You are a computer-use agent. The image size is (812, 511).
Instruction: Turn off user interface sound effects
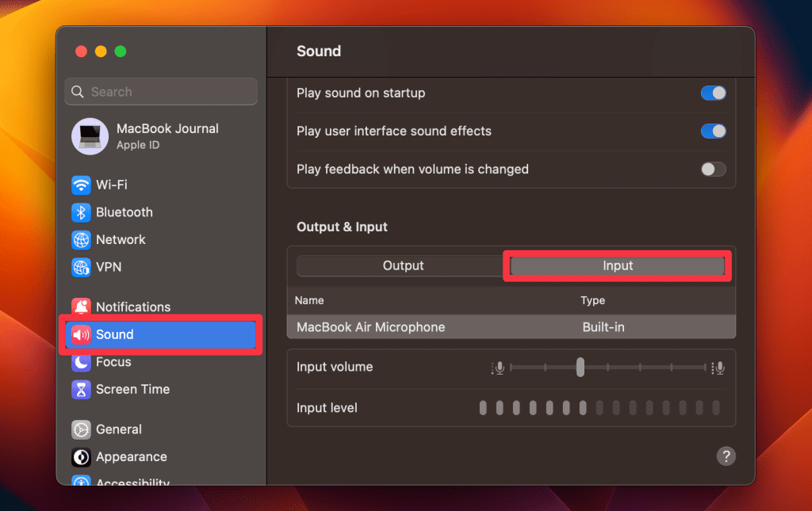713,131
